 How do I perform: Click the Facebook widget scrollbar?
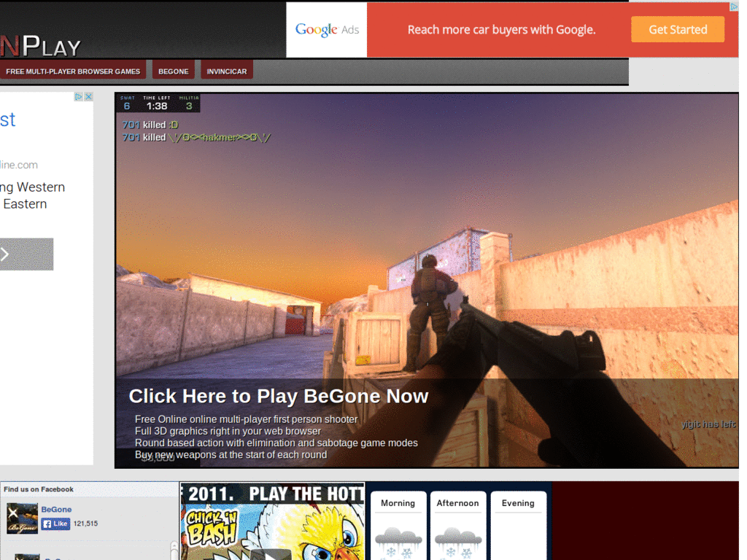pos(174,550)
